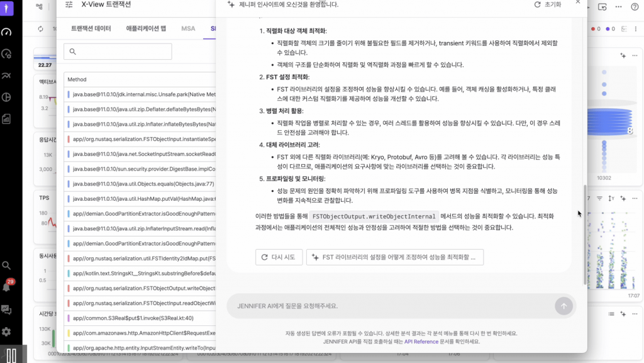
Task: Click the report chart icon in sidebar
Action: [x=6, y=118]
